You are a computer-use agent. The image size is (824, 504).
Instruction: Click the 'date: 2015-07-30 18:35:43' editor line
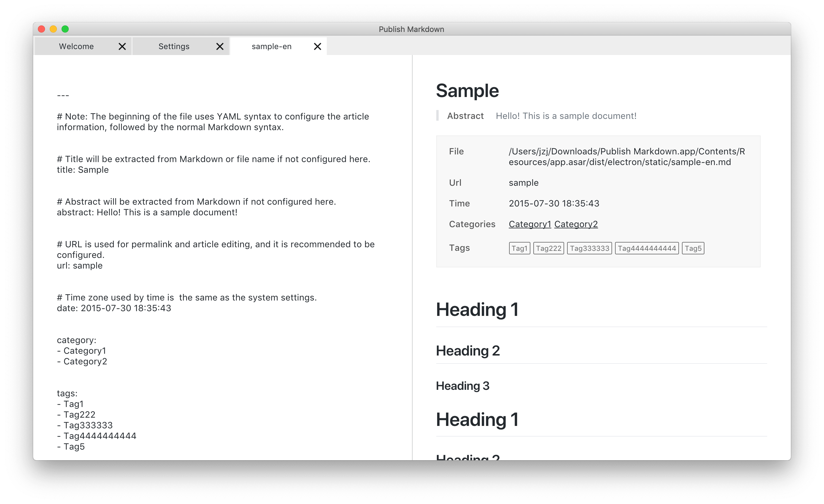pos(114,308)
